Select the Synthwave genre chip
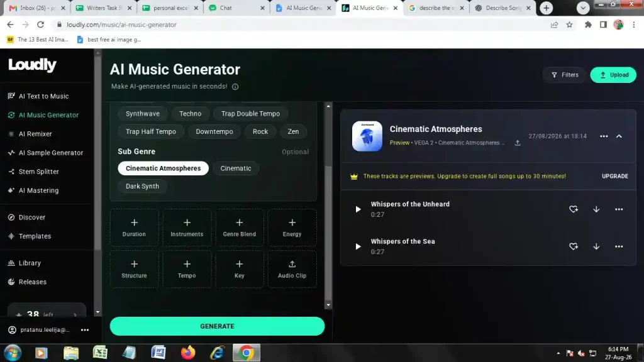 pyautogui.click(x=143, y=114)
